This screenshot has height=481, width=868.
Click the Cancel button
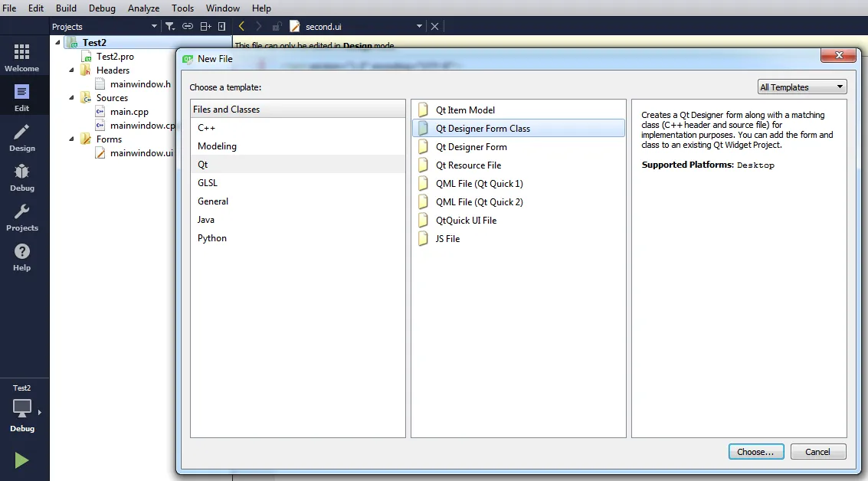pyautogui.click(x=817, y=452)
